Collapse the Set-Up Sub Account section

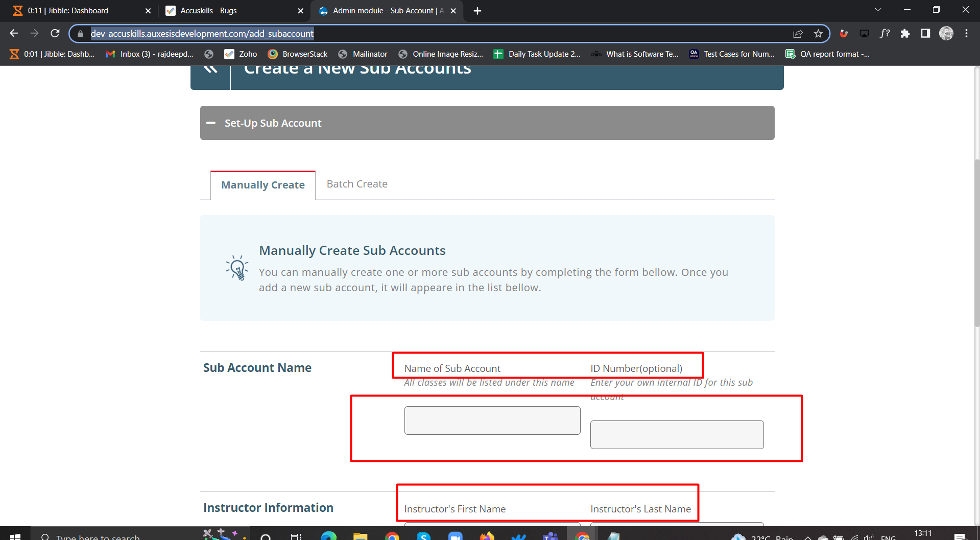pyautogui.click(x=211, y=123)
